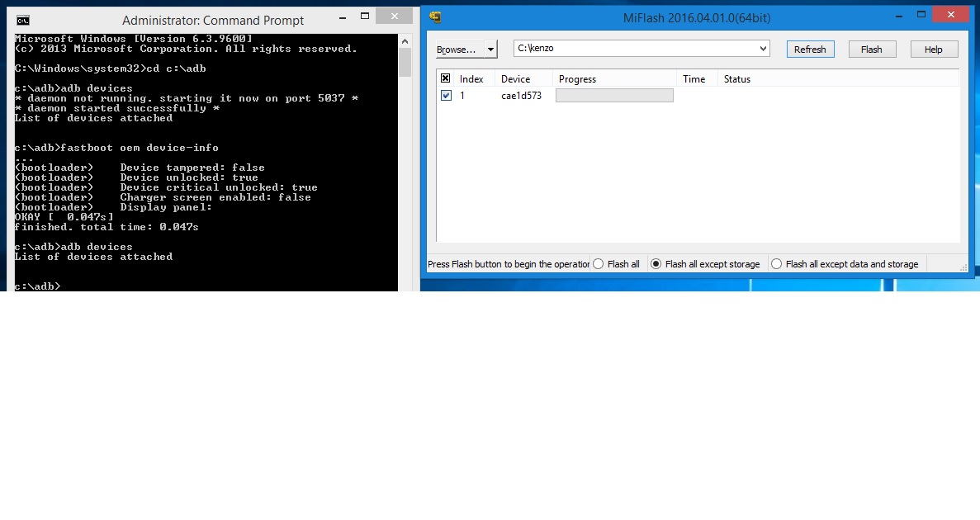The image size is (980, 520).
Task: Select 'Flash all except storage' option
Action: coord(656,264)
